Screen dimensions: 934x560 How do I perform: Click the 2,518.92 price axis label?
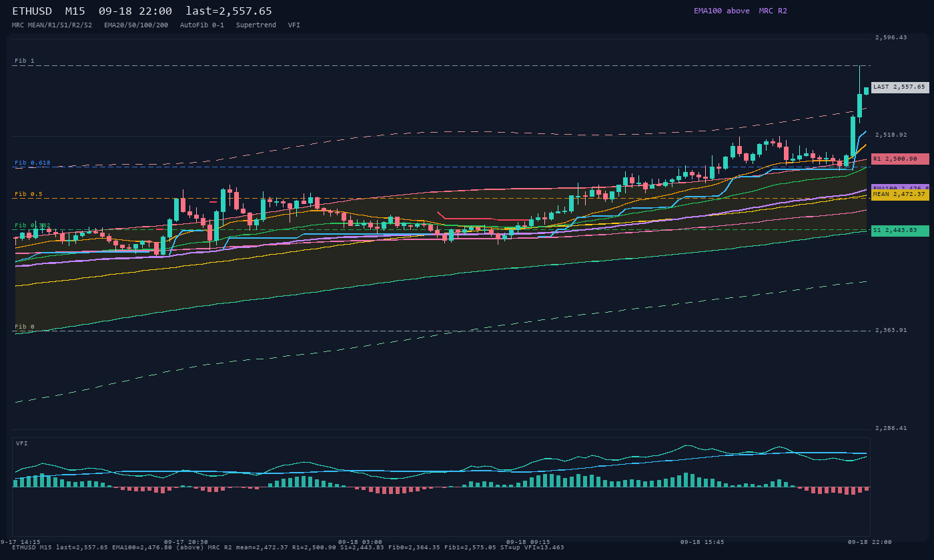point(891,135)
